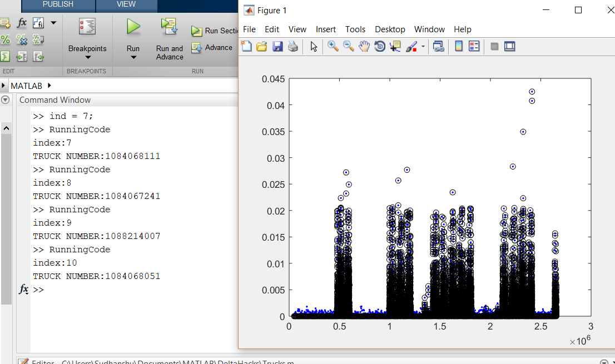Click the Run Section button
The image size is (615, 364).
coord(214,31)
